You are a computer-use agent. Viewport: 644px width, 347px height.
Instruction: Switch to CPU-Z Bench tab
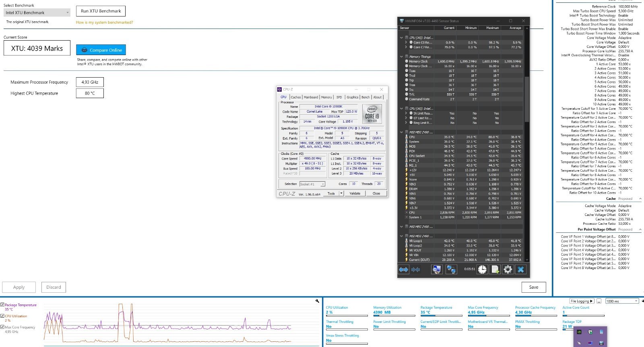coord(365,97)
